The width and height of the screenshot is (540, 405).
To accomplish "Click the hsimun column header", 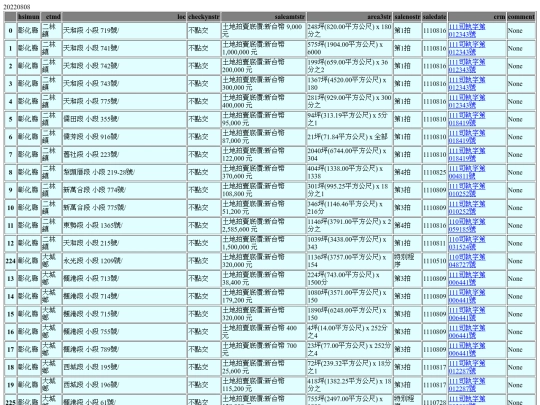I will tap(29, 17).
